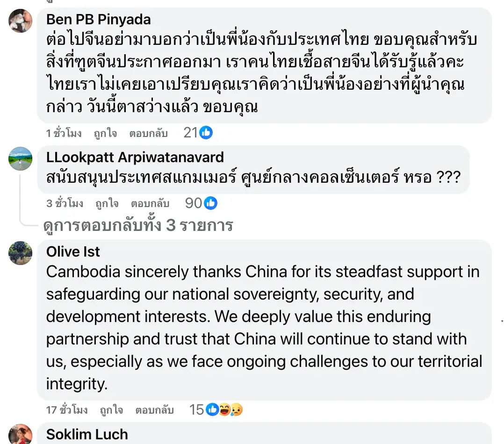Click the like reaction icon on Ben's comment
The width and height of the screenshot is (504, 444).
(x=206, y=133)
